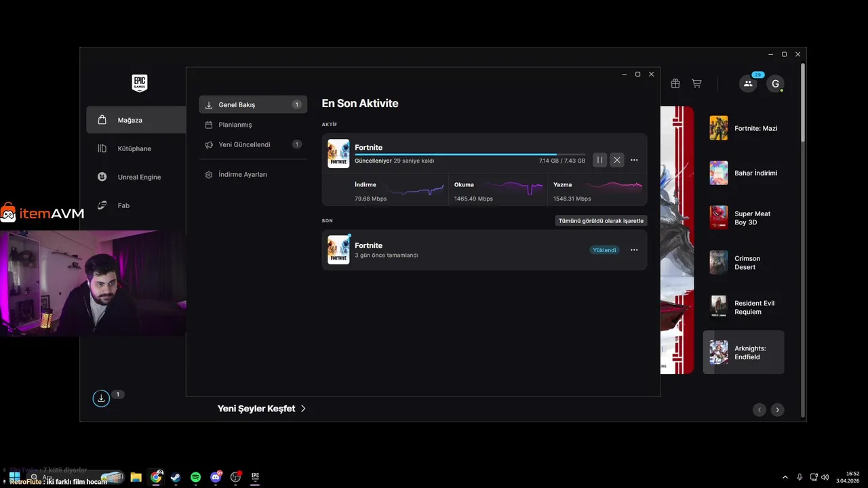Cancel the active Fortnite download
Viewport: 868px width, 488px height.
click(x=616, y=160)
